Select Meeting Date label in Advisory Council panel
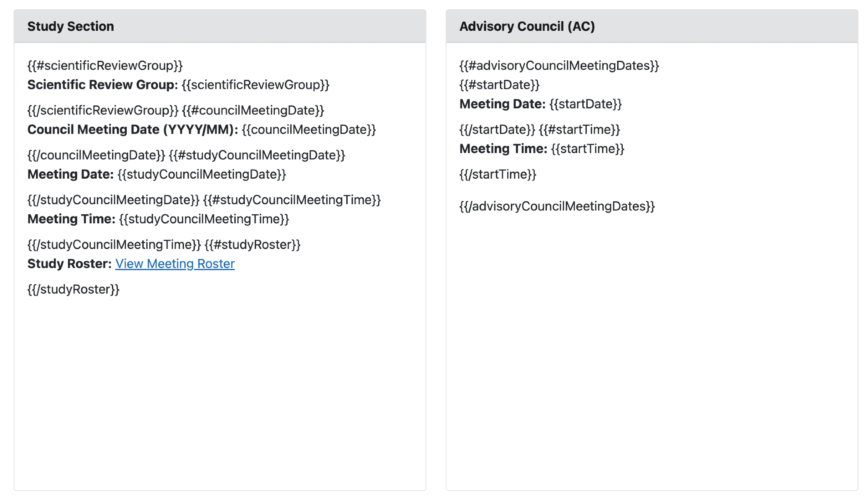The height and width of the screenshot is (497, 868). click(x=502, y=104)
